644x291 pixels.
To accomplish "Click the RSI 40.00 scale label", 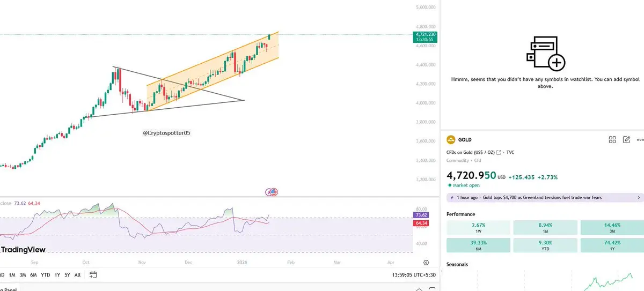I will 421,243.
